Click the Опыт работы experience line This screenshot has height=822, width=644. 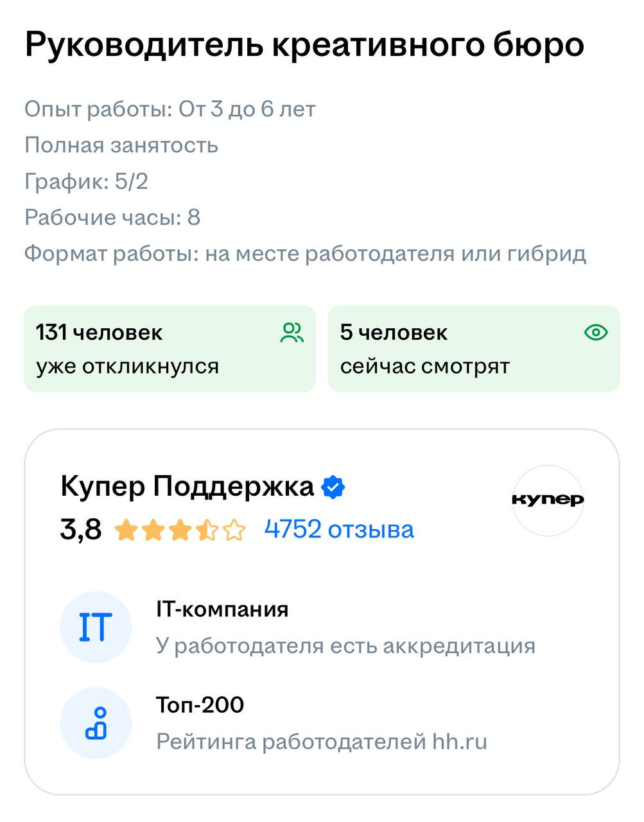[x=170, y=109]
